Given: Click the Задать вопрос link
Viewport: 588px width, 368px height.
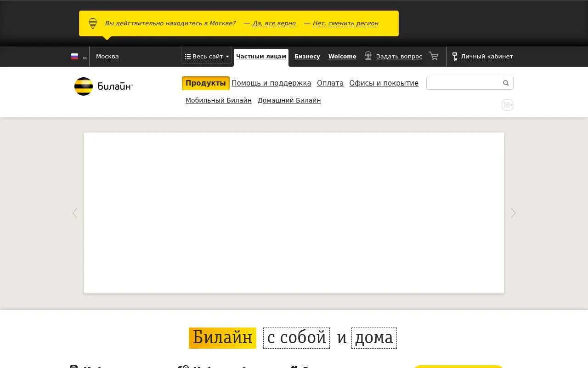Looking at the screenshot, I should 399,57.
